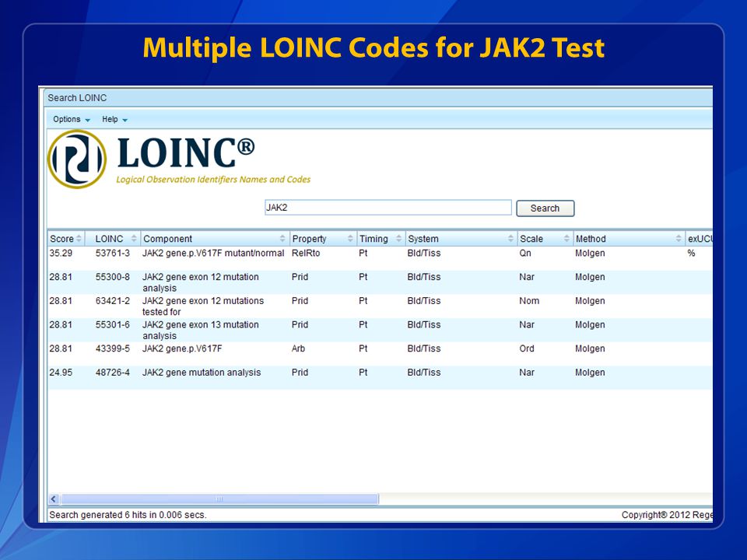This screenshot has height=560, width=747.
Task: Click the LOINC circular logo
Action: (x=77, y=159)
